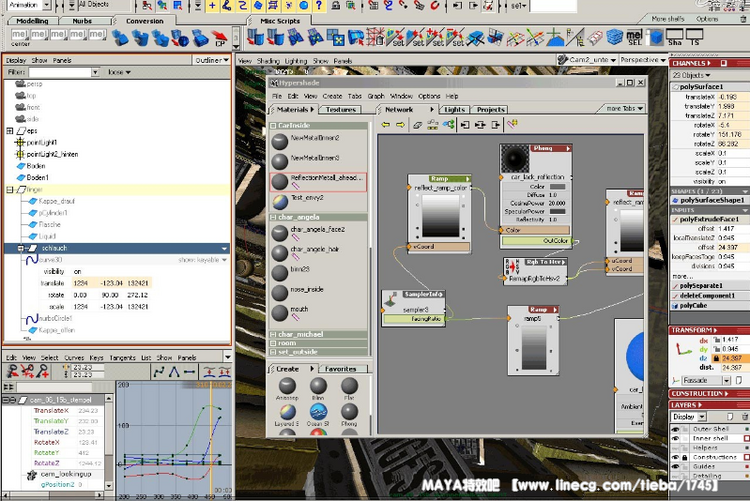Open Hypershade Graph menu
This screenshot has height=501, width=750.
pyautogui.click(x=376, y=96)
